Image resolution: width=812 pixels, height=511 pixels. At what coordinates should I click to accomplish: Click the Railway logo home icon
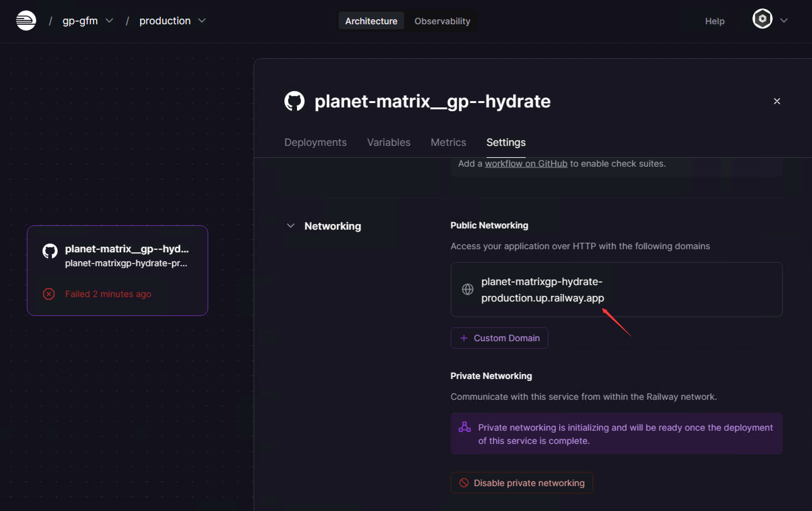tap(26, 20)
